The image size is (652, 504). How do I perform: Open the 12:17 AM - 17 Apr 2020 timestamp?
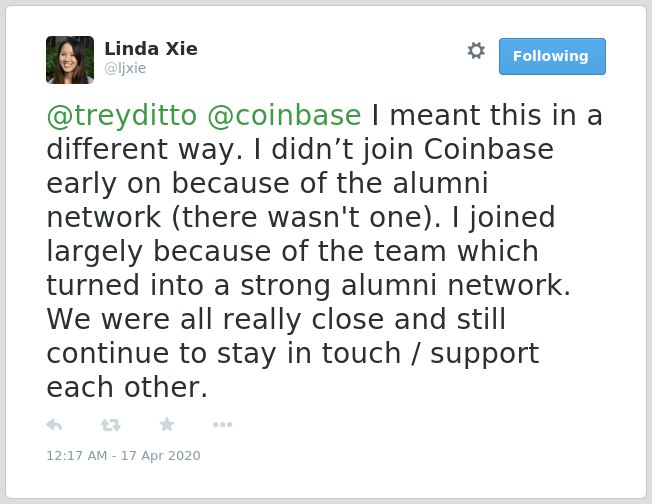[x=123, y=456]
